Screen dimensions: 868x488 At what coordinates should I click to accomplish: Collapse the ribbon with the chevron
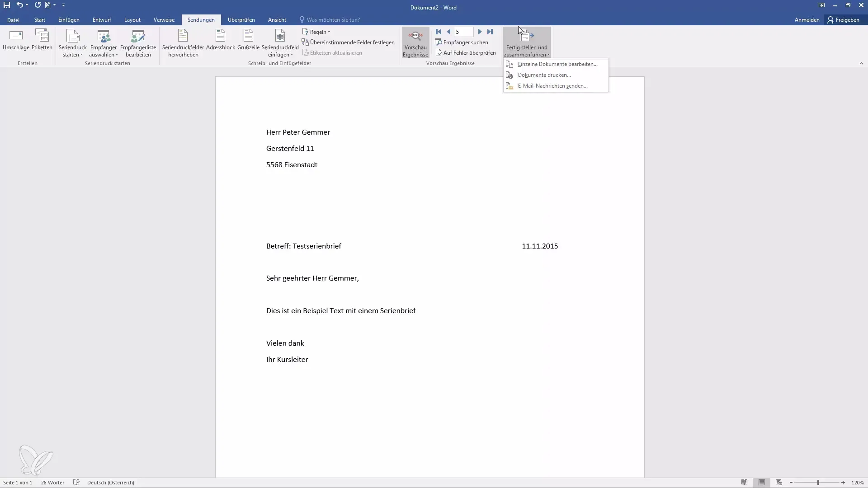click(x=861, y=64)
